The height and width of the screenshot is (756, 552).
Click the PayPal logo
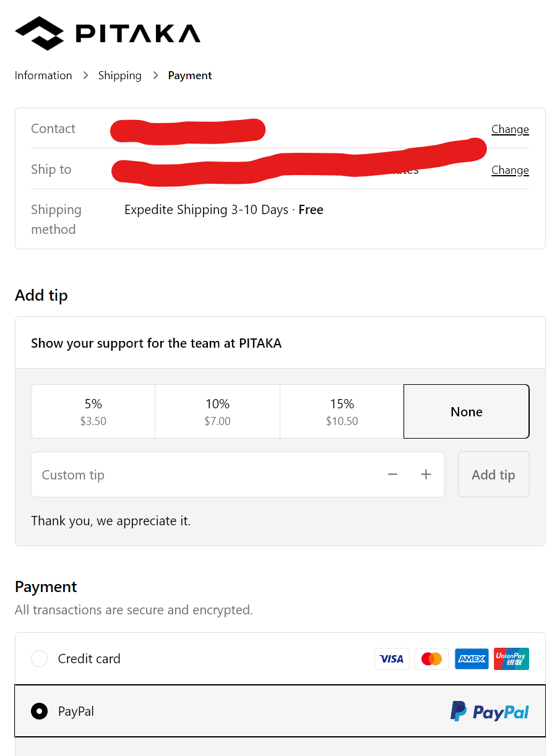point(489,711)
